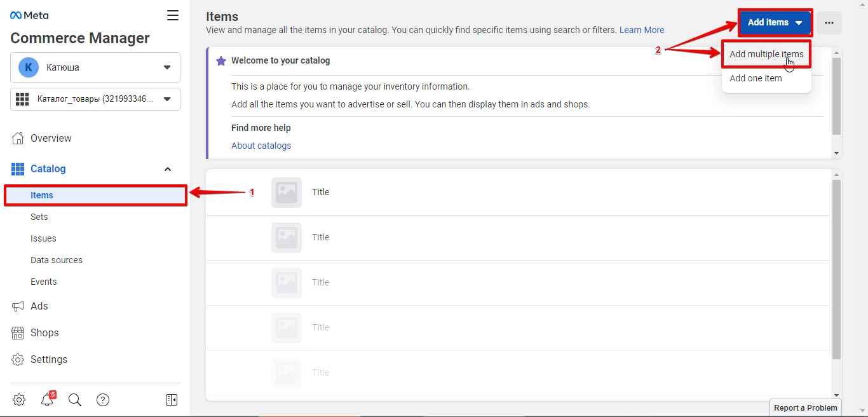The image size is (868, 417).
Task: Go to Overview
Action: (x=51, y=138)
